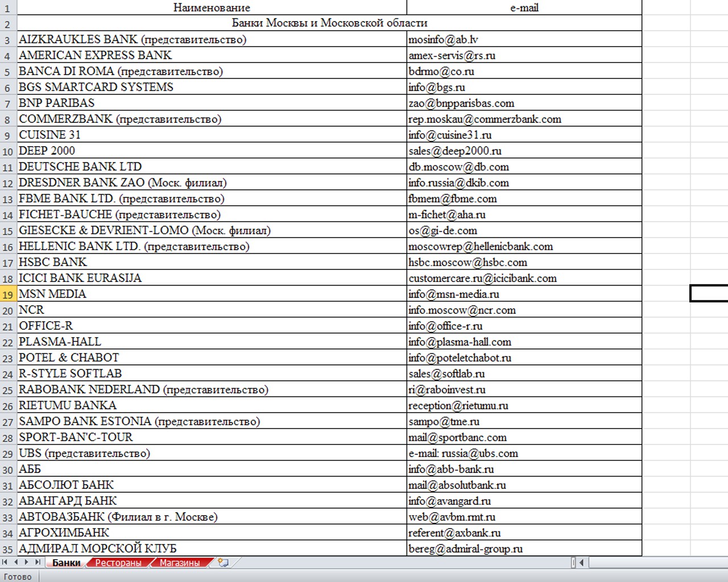Select the Наименование header cell
Image resolution: width=728 pixels, height=582 pixels.
tap(212, 7)
